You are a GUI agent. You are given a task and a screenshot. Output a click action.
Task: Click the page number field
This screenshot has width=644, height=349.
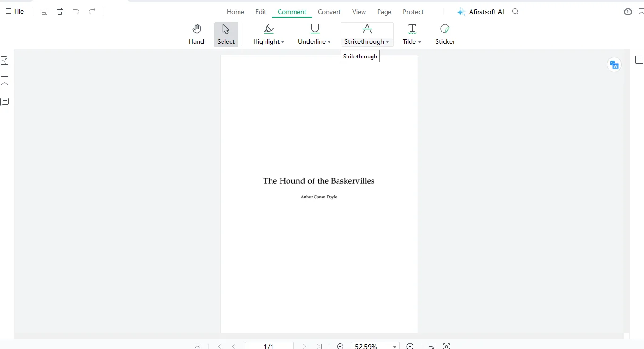click(x=269, y=346)
